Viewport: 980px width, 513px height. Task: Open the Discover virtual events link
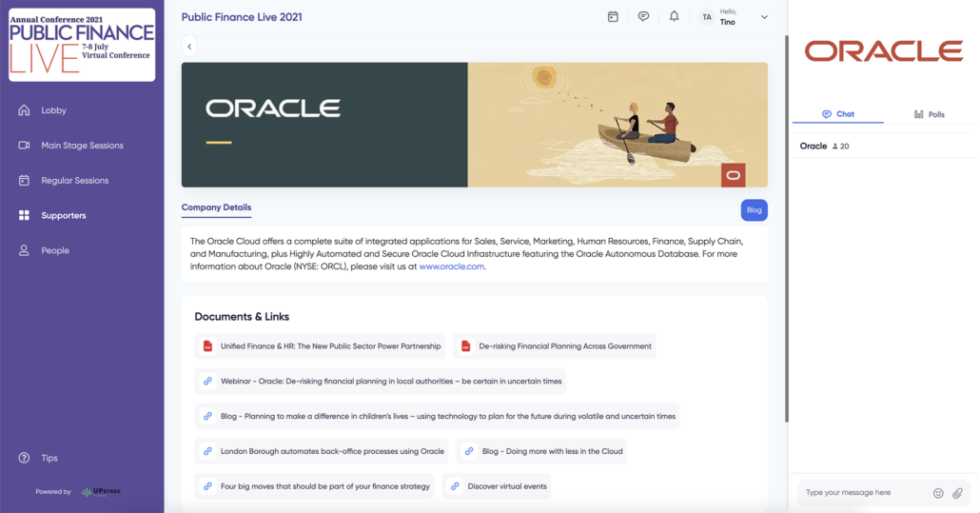[x=497, y=486]
